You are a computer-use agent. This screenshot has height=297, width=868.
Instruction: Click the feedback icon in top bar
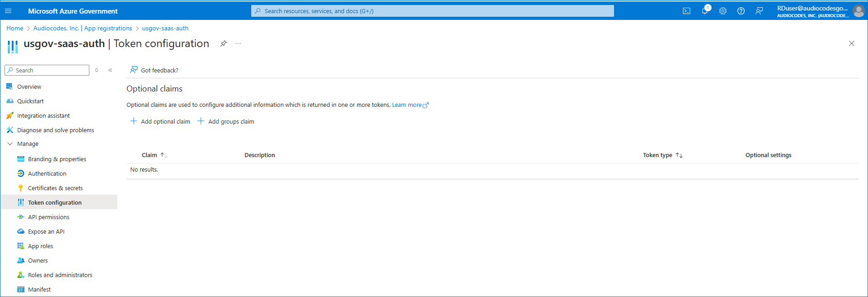[x=759, y=11]
